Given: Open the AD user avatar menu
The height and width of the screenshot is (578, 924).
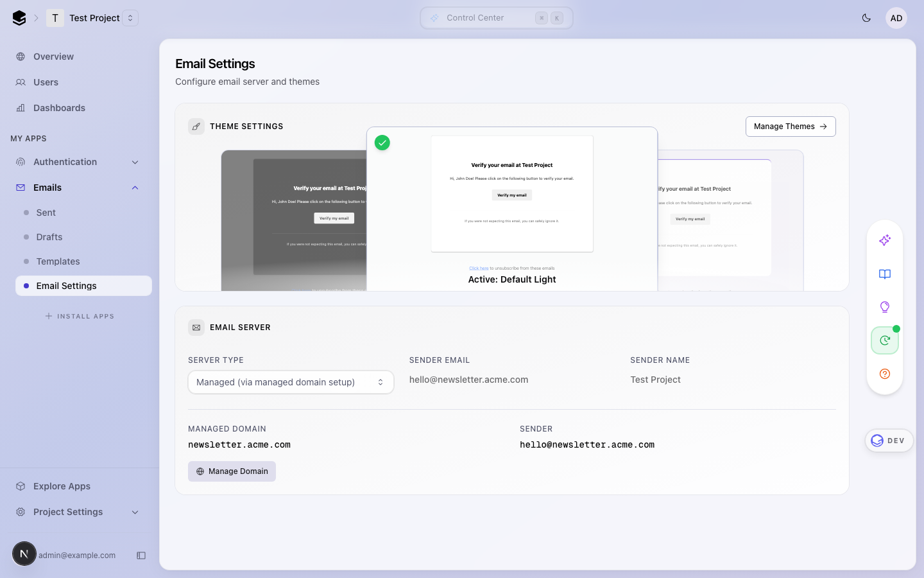Looking at the screenshot, I should [x=896, y=18].
